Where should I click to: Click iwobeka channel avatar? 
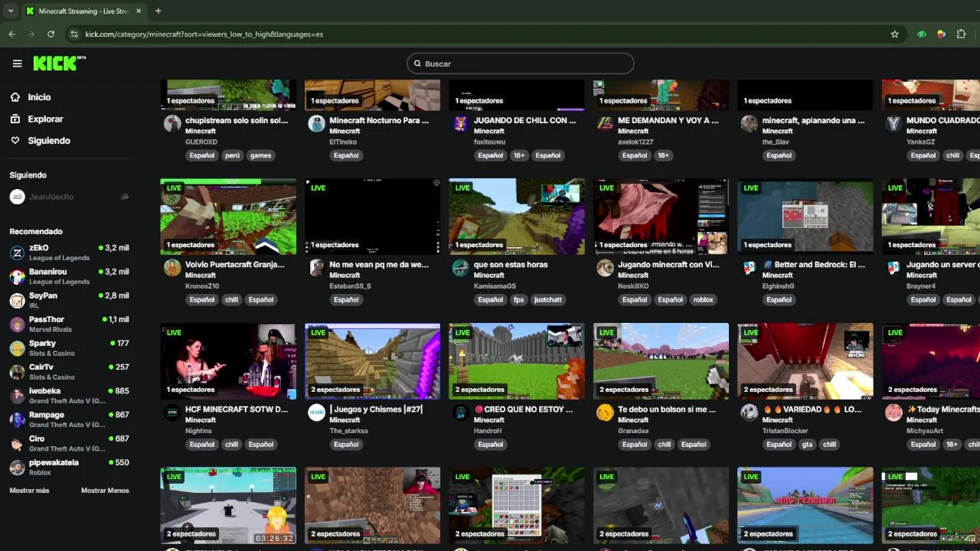(17, 396)
